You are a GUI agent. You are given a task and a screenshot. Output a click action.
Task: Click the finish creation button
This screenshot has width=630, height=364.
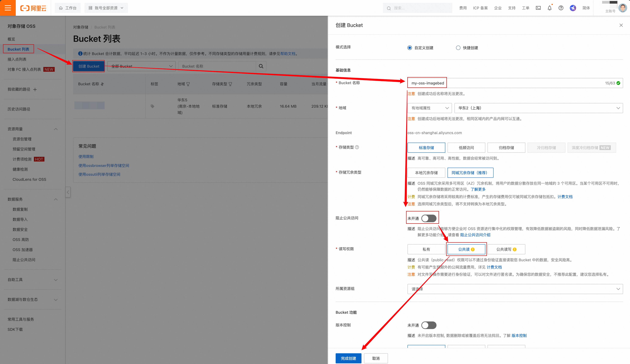(x=349, y=358)
